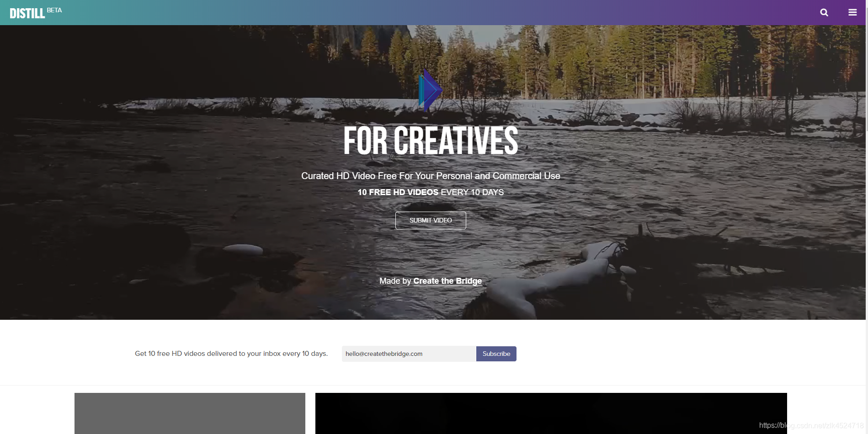Screen dimensions: 868x434
Task: Click the Curated HD Video tagline
Action: (x=431, y=176)
